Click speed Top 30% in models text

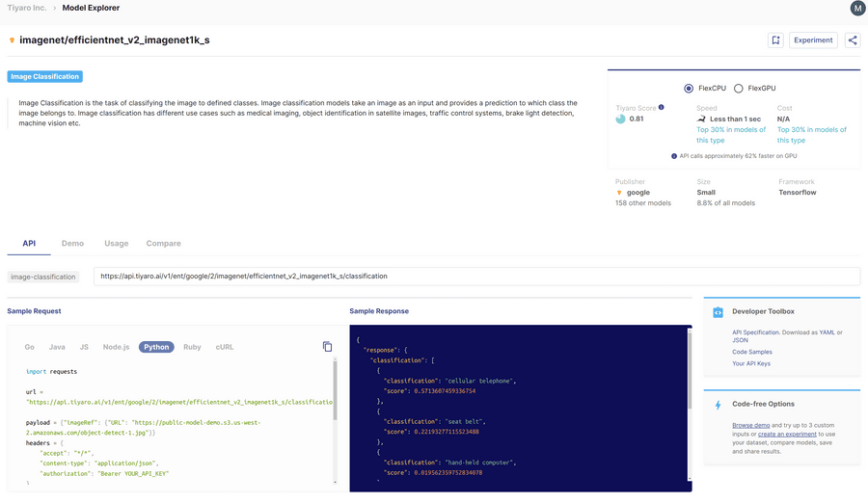point(731,135)
